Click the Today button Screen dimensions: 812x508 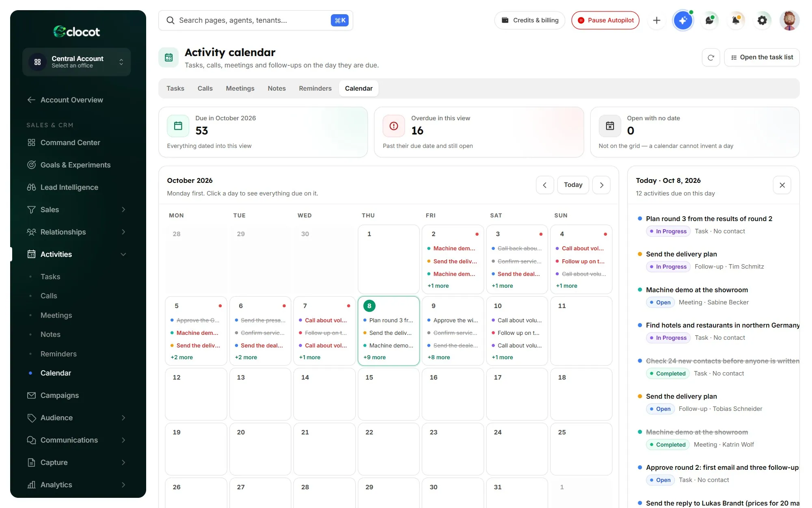pyautogui.click(x=573, y=185)
